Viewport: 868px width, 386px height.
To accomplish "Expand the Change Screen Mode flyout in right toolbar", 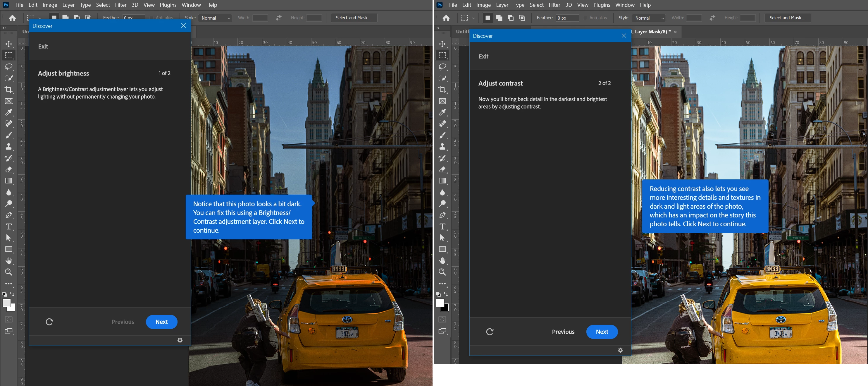I will coord(442,331).
